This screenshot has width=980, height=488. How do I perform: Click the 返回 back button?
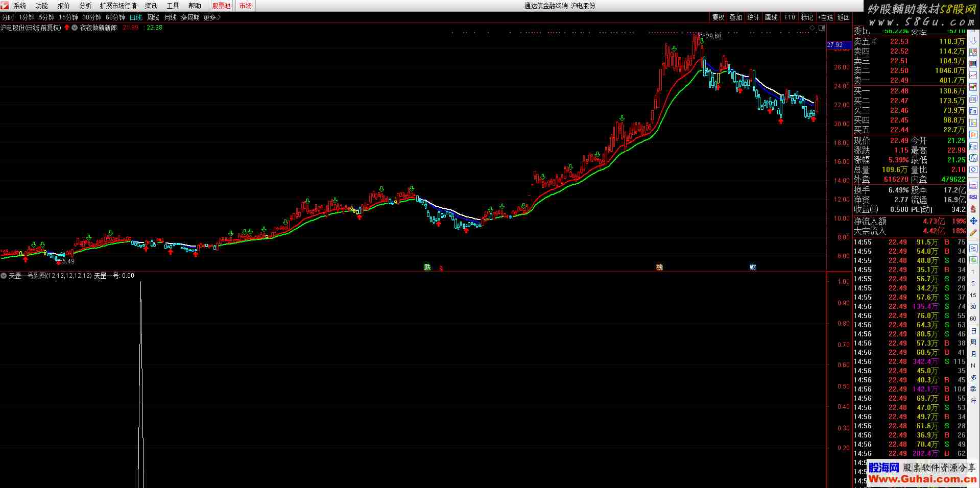coord(844,17)
